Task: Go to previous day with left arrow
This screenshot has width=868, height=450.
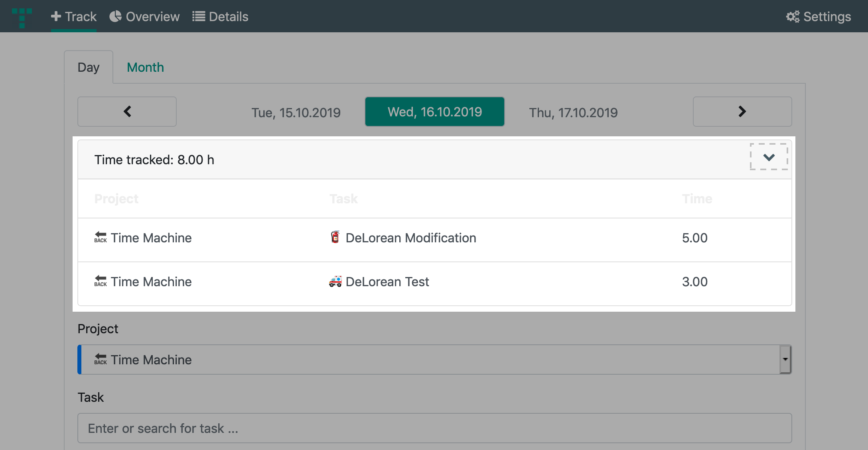Action: point(127,112)
